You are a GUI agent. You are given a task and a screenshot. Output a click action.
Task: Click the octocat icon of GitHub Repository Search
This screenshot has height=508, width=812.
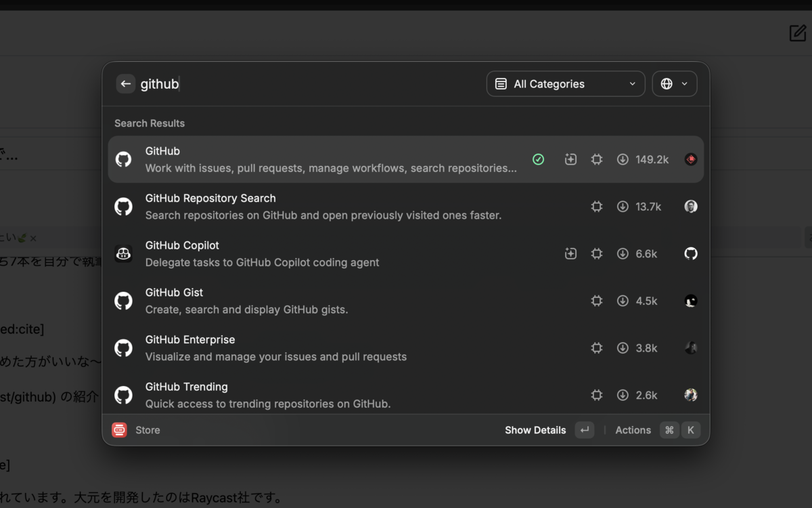click(123, 207)
